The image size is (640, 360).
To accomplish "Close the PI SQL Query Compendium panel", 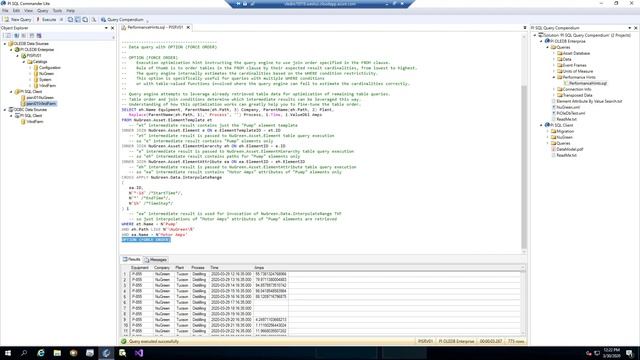I will [x=636, y=28].
